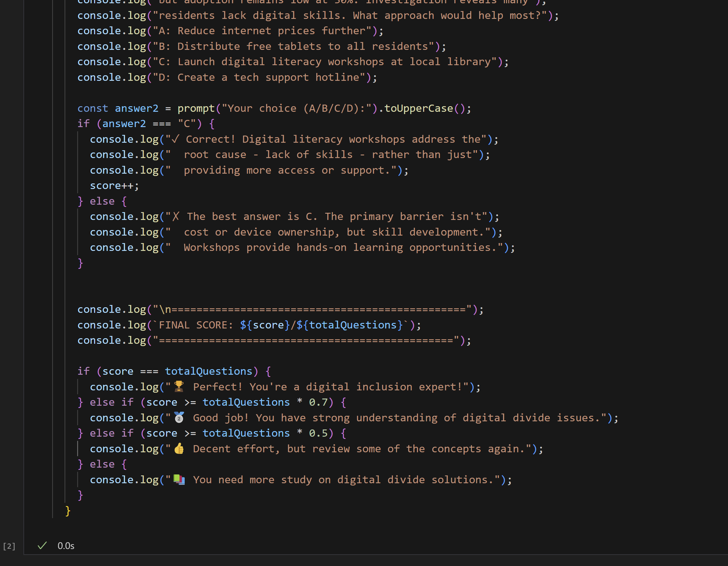Click the "C" string in answer2 comparison

point(187,124)
